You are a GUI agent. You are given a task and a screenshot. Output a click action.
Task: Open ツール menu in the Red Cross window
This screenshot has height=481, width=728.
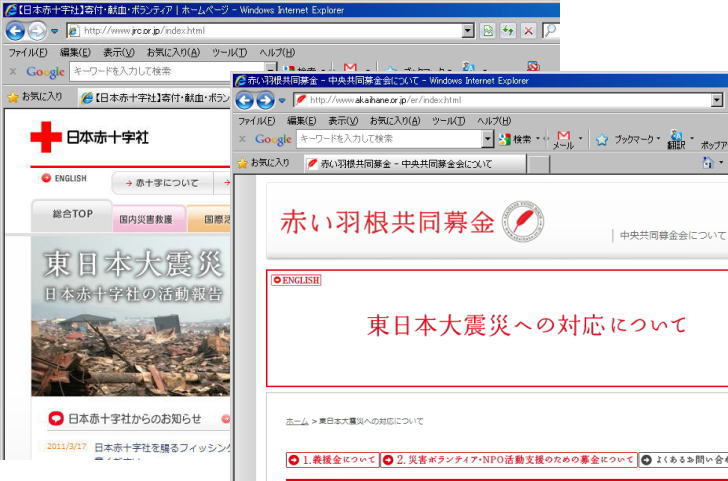click(x=229, y=52)
